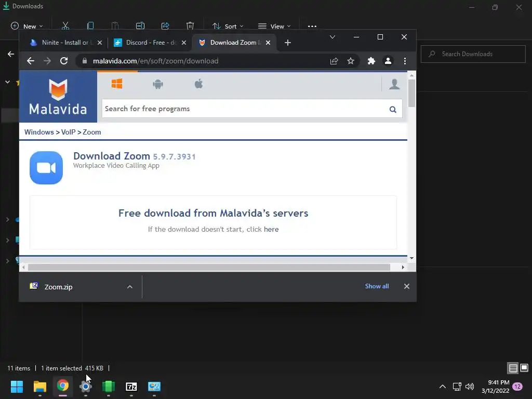Viewport: 532px width, 399px height.
Task: Click scroll right arrow of horizontal scrollbar
Action: point(403,268)
